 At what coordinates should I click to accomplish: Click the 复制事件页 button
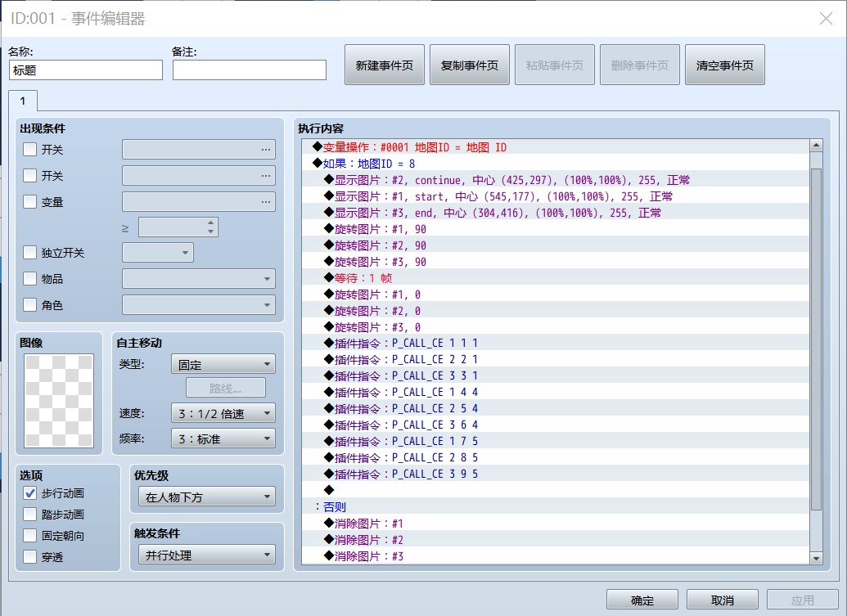pyautogui.click(x=470, y=65)
